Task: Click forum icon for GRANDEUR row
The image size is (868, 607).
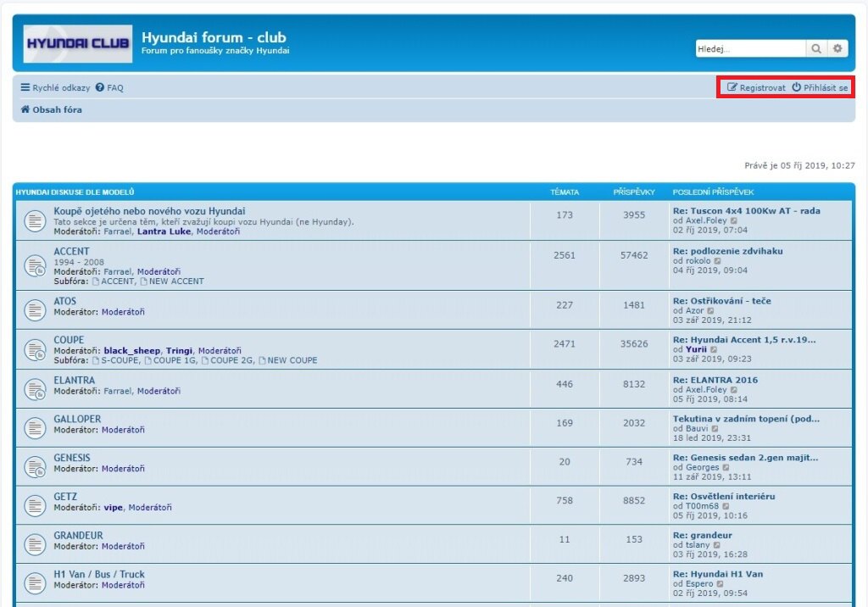Action: (x=34, y=544)
